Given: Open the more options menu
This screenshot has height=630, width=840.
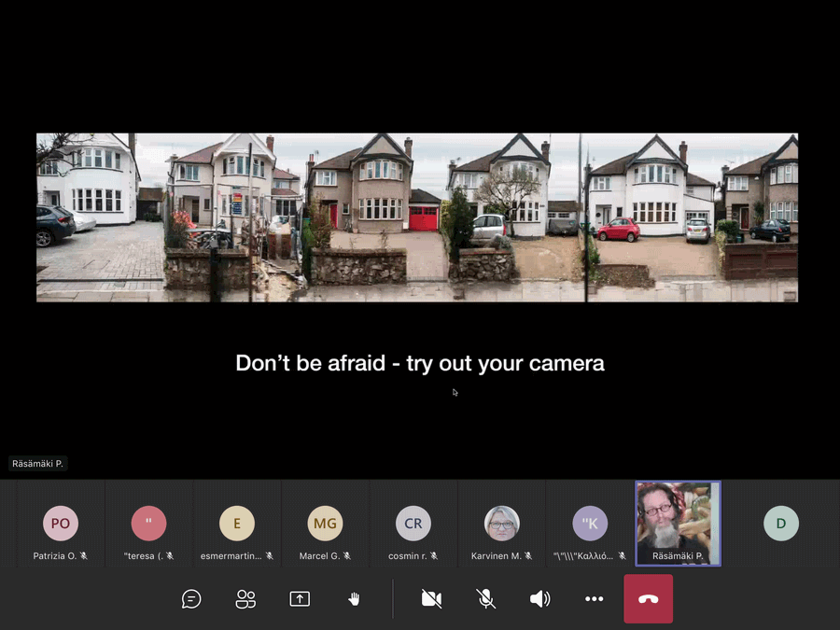Looking at the screenshot, I should (594, 599).
